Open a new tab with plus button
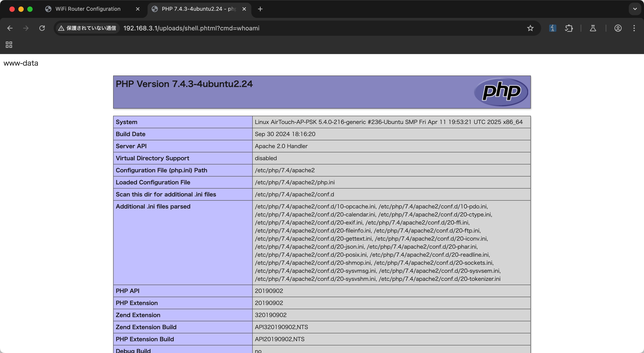Screen dimensions: 644x353 coord(260,9)
